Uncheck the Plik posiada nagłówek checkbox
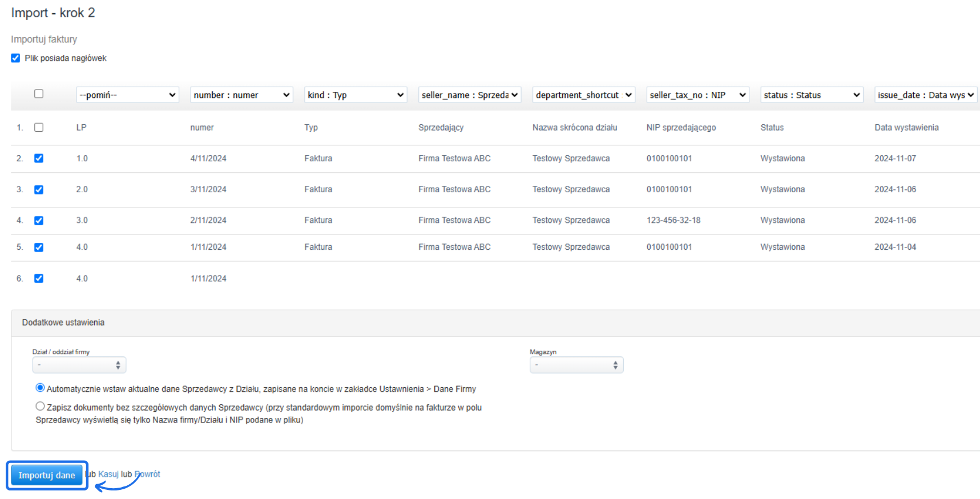The width and height of the screenshot is (980, 499). point(15,58)
